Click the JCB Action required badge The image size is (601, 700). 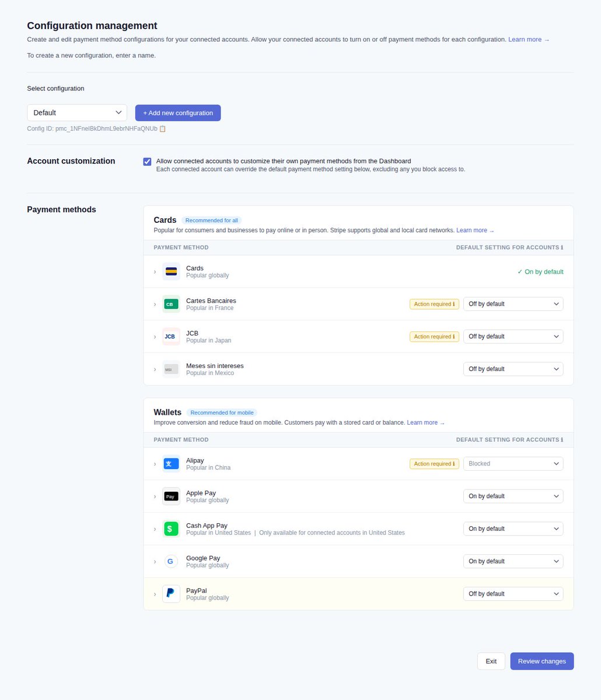pyautogui.click(x=435, y=337)
